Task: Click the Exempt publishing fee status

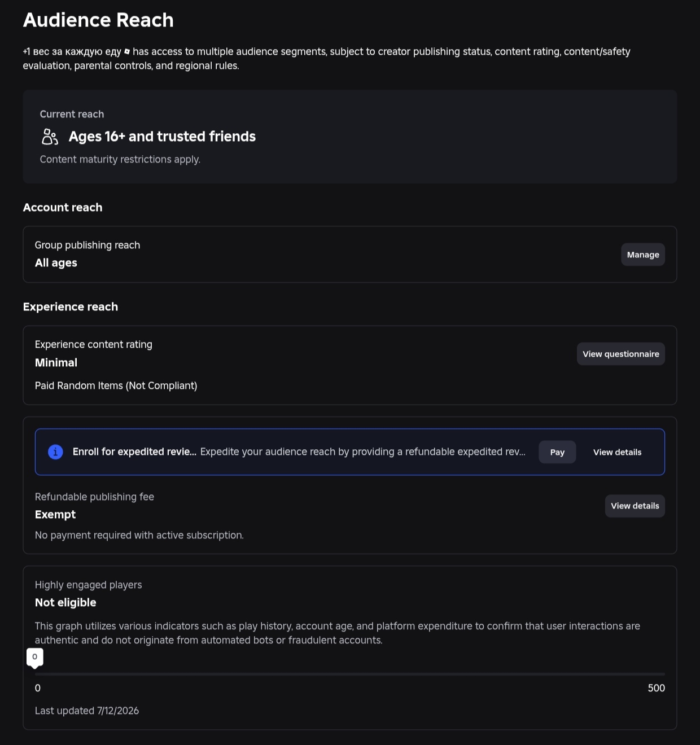Action: (55, 515)
